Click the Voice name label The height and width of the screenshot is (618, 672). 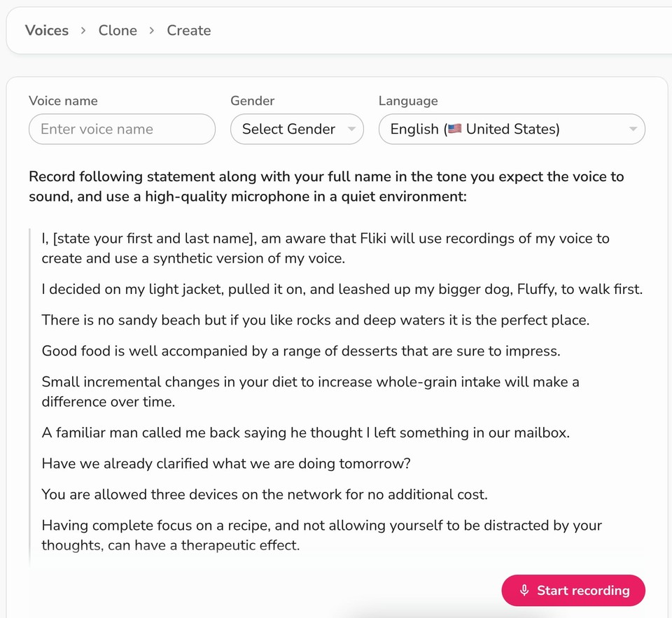click(63, 101)
